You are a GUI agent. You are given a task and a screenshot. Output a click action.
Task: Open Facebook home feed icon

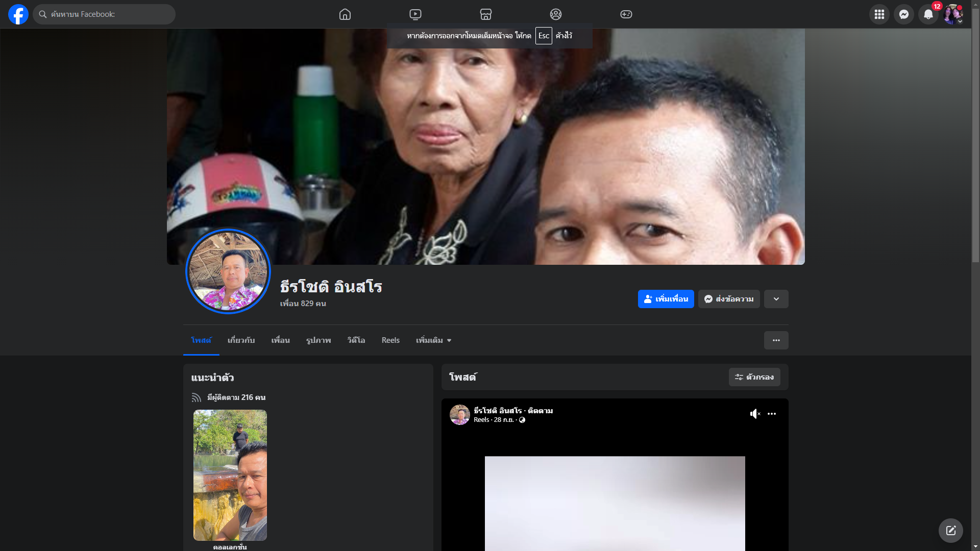[345, 14]
